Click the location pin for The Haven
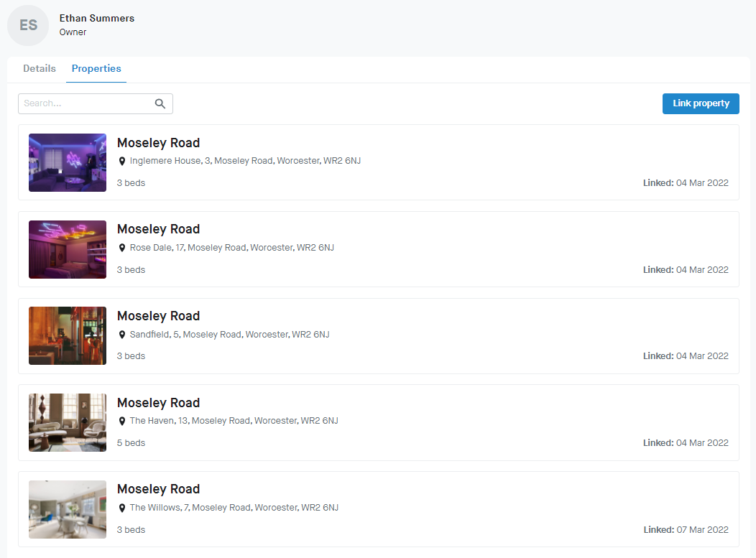The height and width of the screenshot is (558, 756). point(122,421)
